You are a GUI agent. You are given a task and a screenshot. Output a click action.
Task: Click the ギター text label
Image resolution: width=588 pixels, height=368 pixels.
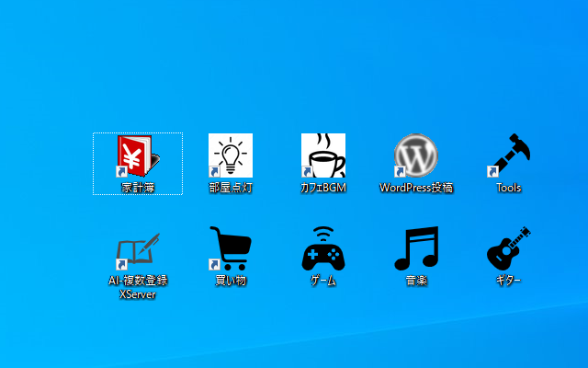point(509,281)
